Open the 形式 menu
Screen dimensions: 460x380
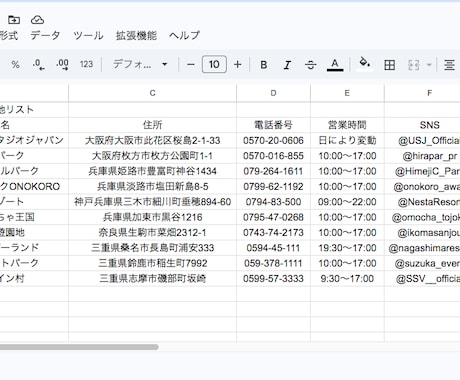point(9,35)
